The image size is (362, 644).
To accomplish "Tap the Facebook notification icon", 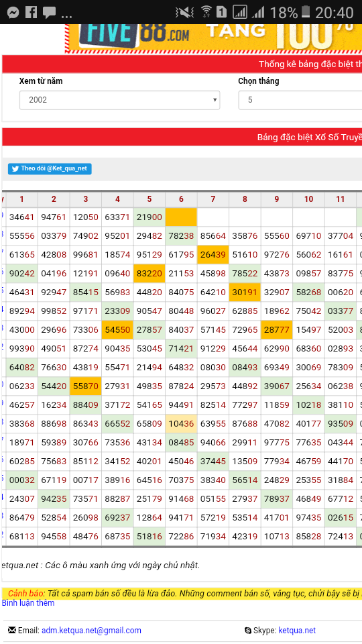I will click(x=32, y=12).
